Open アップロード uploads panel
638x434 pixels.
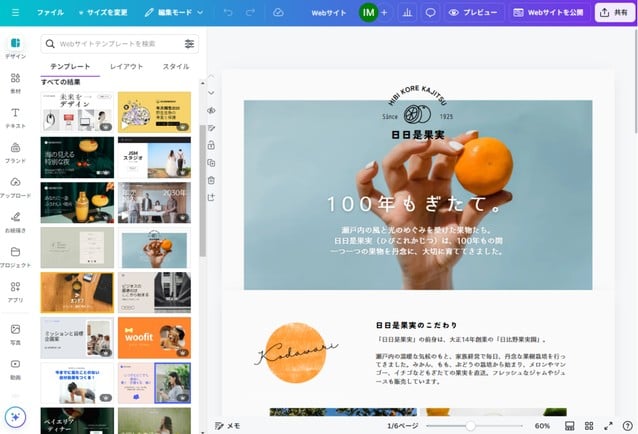(x=15, y=188)
